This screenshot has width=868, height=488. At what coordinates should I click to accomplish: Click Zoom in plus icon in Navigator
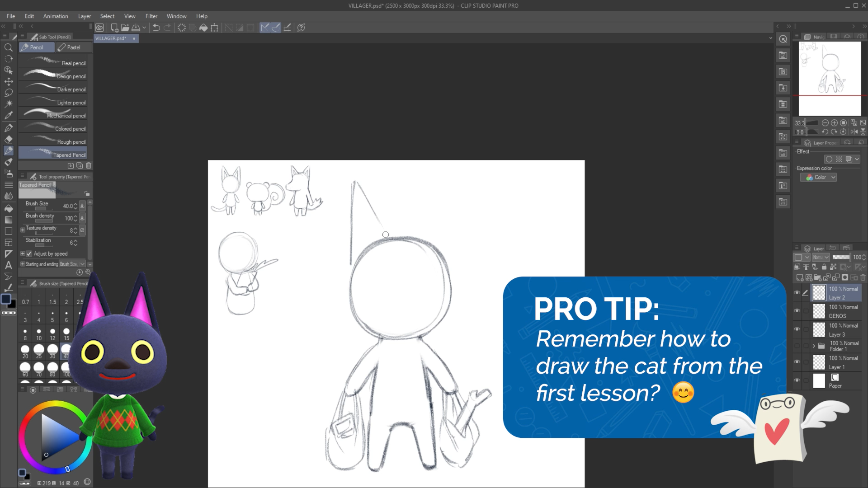(x=834, y=123)
